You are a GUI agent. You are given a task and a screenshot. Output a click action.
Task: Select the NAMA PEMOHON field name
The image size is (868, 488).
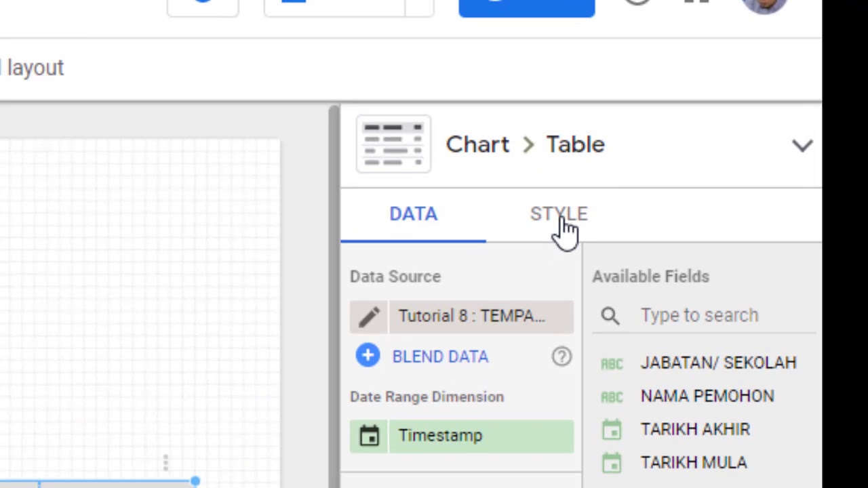pyautogui.click(x=707, y=396)
